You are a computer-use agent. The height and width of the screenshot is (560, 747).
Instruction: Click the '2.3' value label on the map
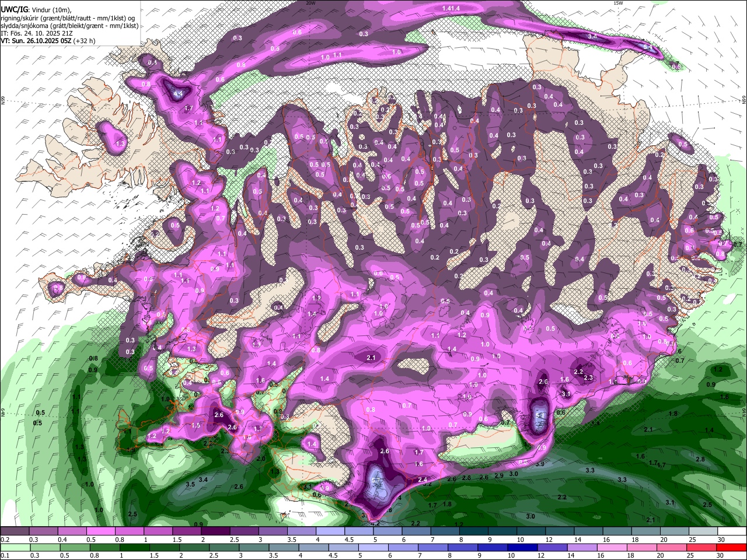(x=588, y=378)
